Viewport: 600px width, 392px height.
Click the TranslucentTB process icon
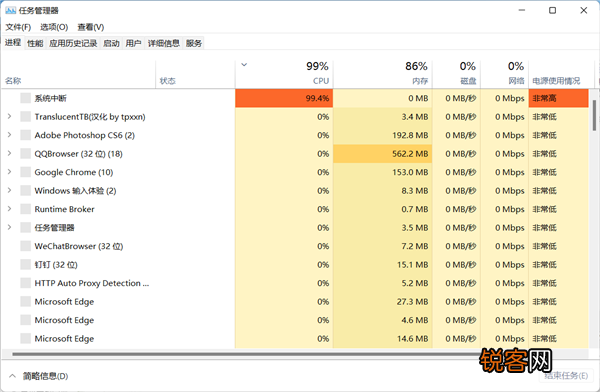[26, 116]
